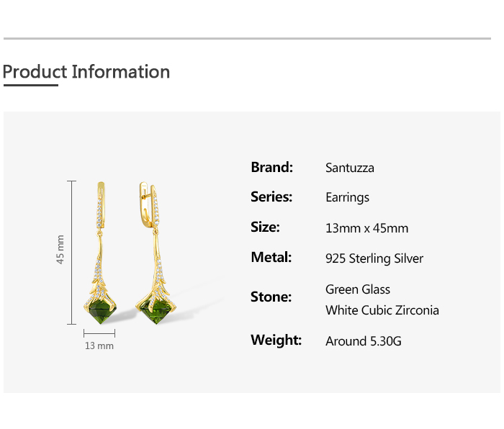Select the Stone: label

pyautogui.click(x=271, y=297)
